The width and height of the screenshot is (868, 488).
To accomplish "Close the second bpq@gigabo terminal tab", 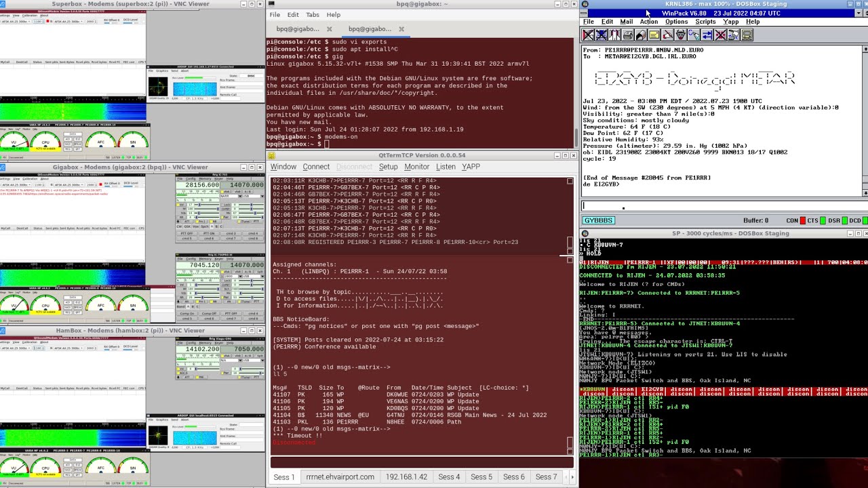I will click(x=401, y=29).
